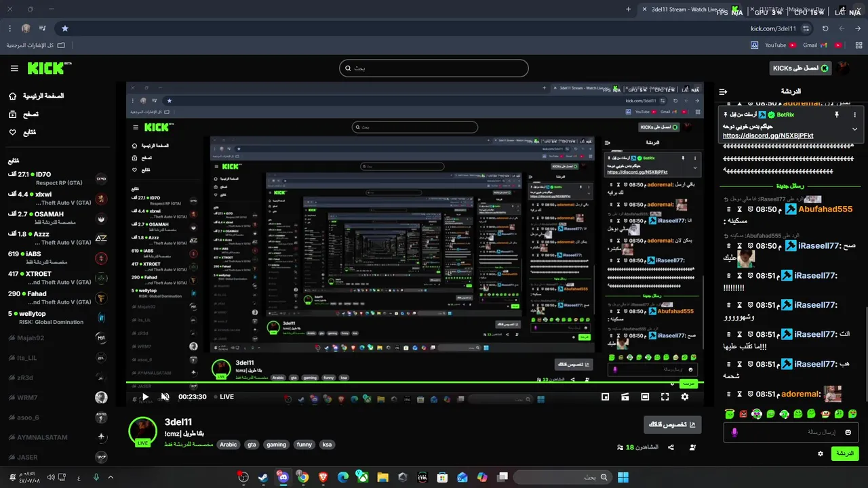Toggle theater mode on player

(645, 397)
